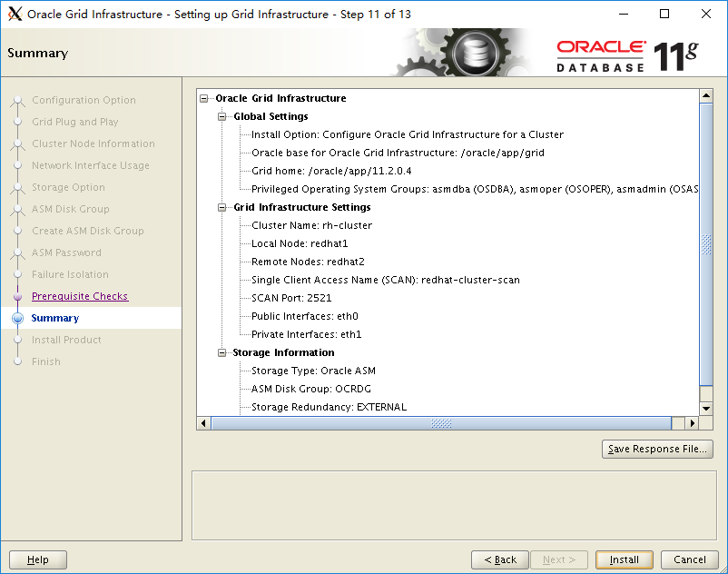Select Grid Plug and Play step
The width and height of the screenshot is (728, 574).
pyautogui.click(x=75, y=122)
